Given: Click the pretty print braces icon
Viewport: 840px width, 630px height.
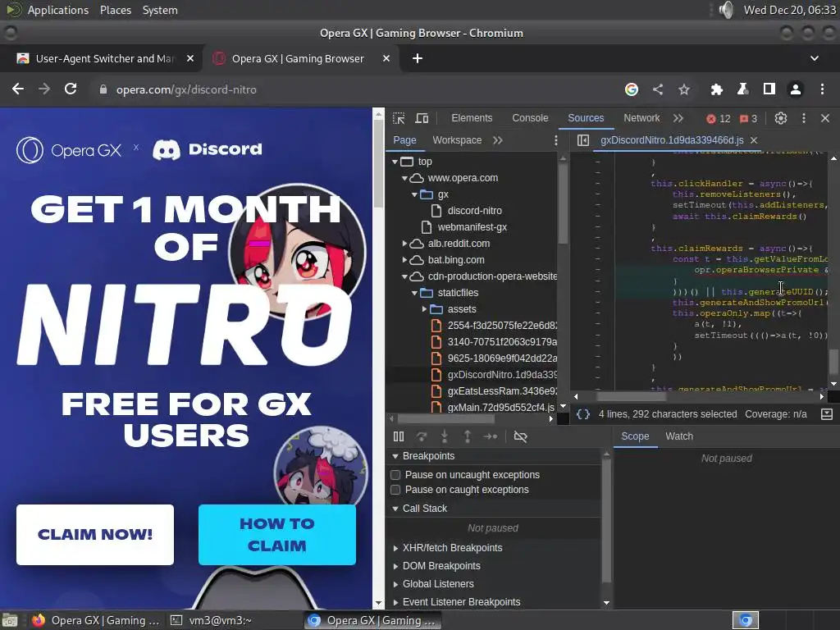Looking at the screenshot, I should coord(583,414).
